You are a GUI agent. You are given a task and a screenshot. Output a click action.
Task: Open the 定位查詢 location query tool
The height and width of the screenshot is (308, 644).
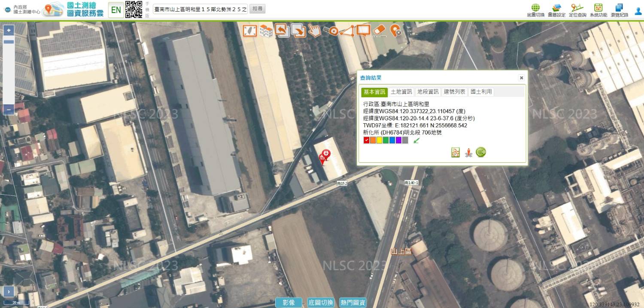(x=577, y=10)
